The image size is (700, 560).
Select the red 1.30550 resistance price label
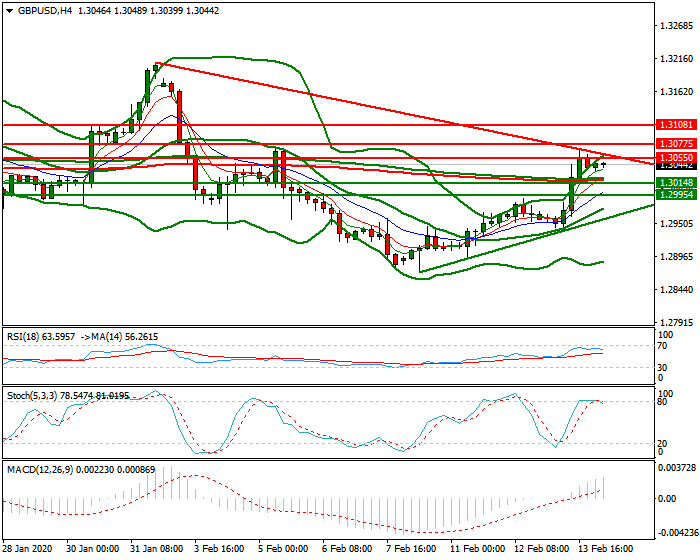coord(677,158)
